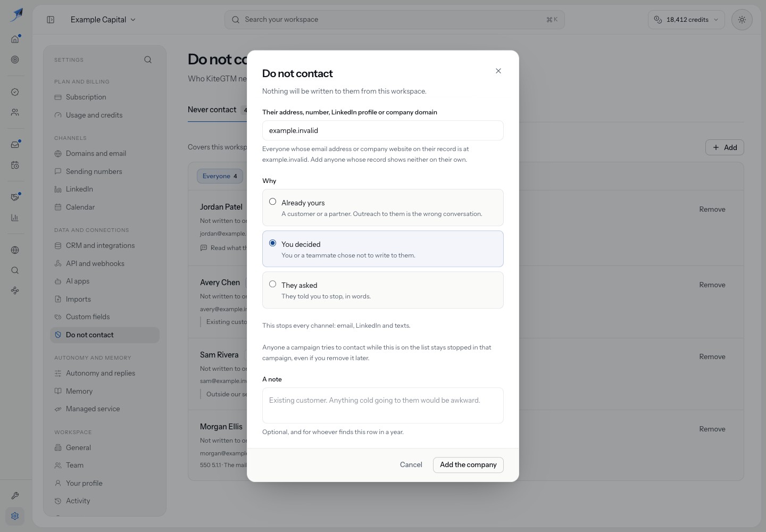
Task: Focus the Search your workspace box
Action: click(395, 20)
